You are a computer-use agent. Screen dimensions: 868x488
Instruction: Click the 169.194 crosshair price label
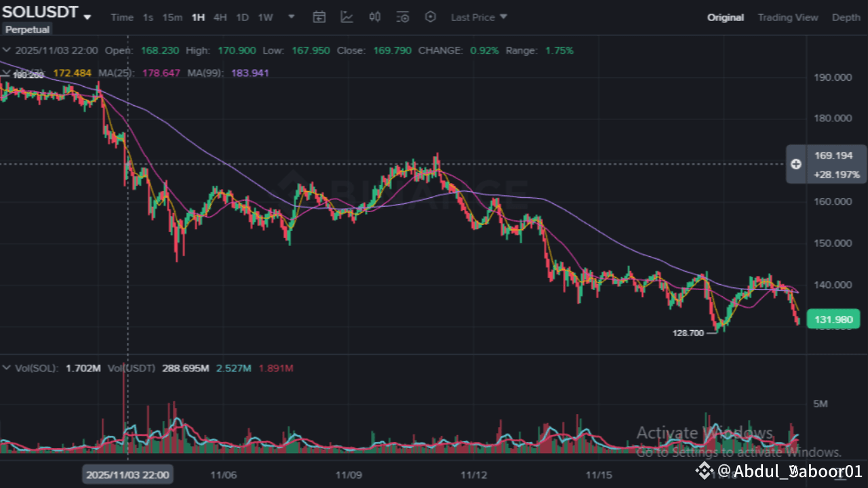(x=833, y=156)
